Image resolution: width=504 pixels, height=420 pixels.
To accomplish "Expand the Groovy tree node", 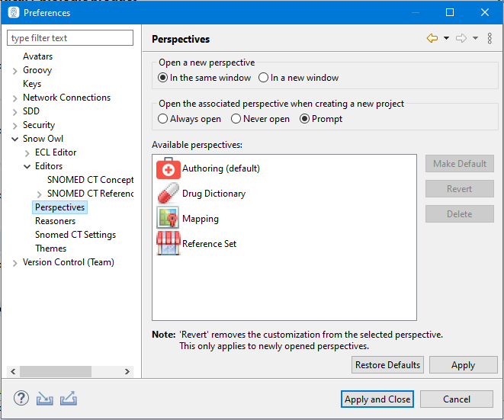I will [x=15, y=70].
